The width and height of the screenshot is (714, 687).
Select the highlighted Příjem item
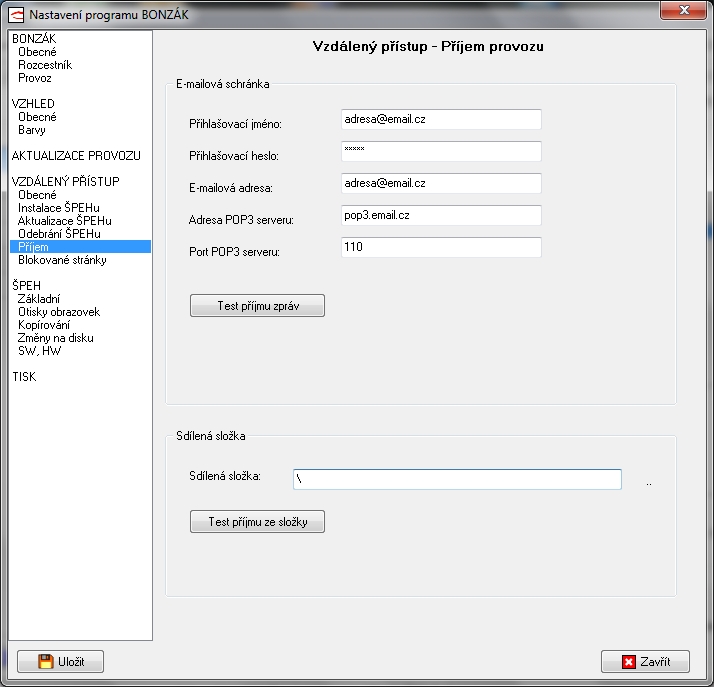[80, 247]
